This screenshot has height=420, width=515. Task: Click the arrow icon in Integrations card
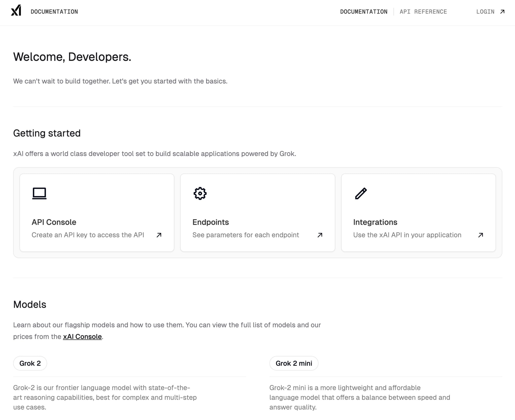480,235
